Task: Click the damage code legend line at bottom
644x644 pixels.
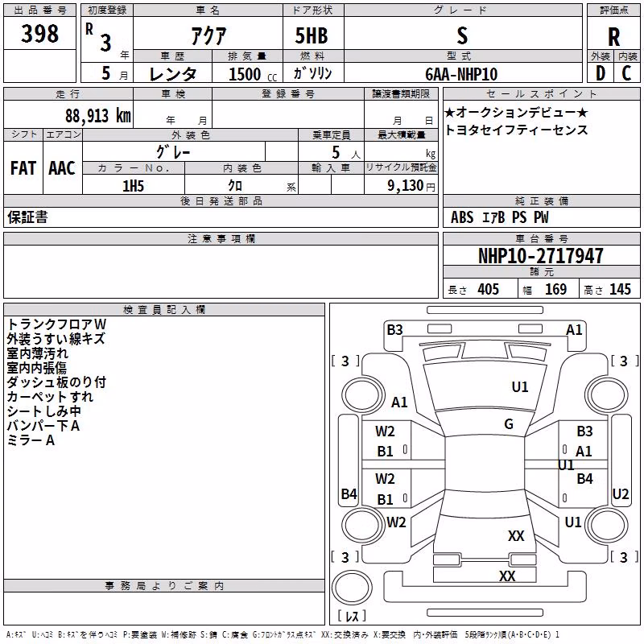Action: pos(283,635)
